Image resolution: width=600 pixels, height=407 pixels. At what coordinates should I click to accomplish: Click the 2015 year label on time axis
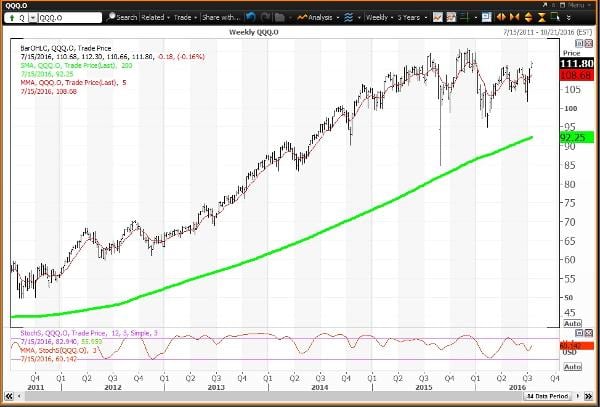tap(424, 387)
